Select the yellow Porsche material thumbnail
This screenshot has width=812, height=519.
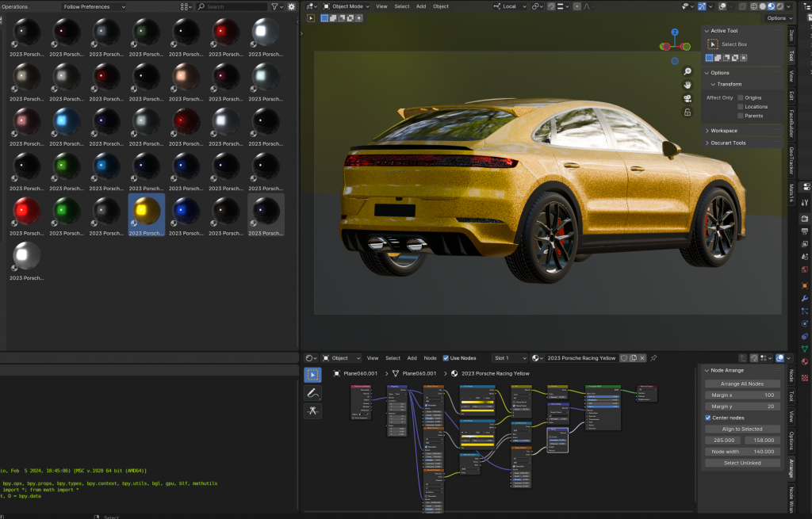146,211
